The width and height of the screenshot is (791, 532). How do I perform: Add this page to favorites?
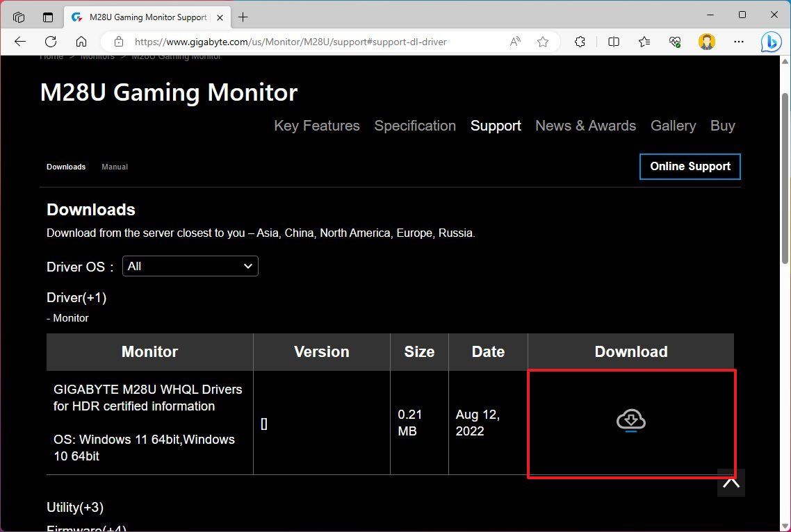coord(543,42)
